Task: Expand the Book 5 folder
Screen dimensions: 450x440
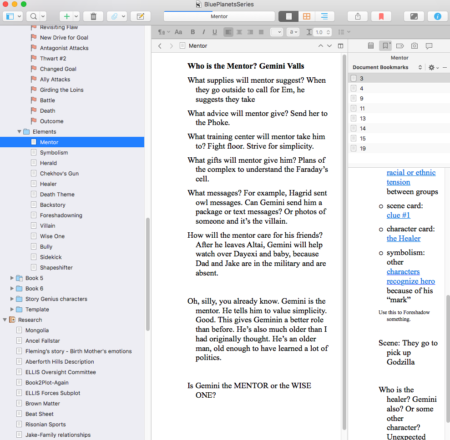Action: click(12, 278)
